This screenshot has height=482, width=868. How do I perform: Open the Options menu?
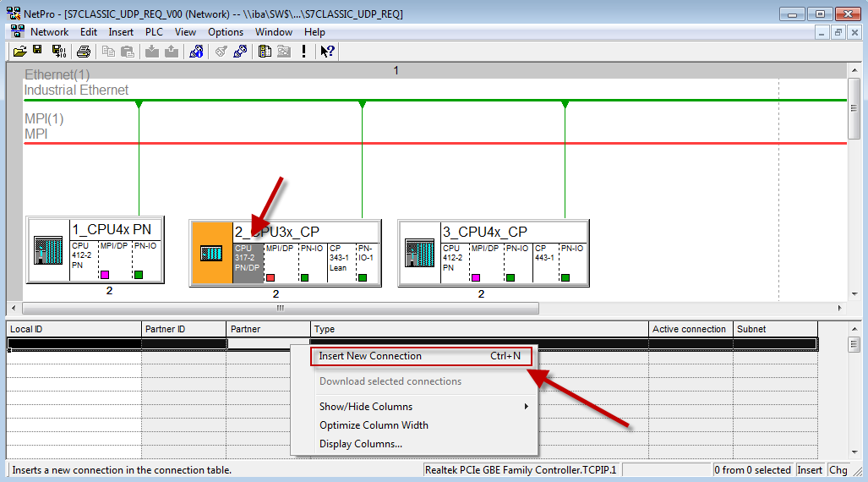pos(226,32)
